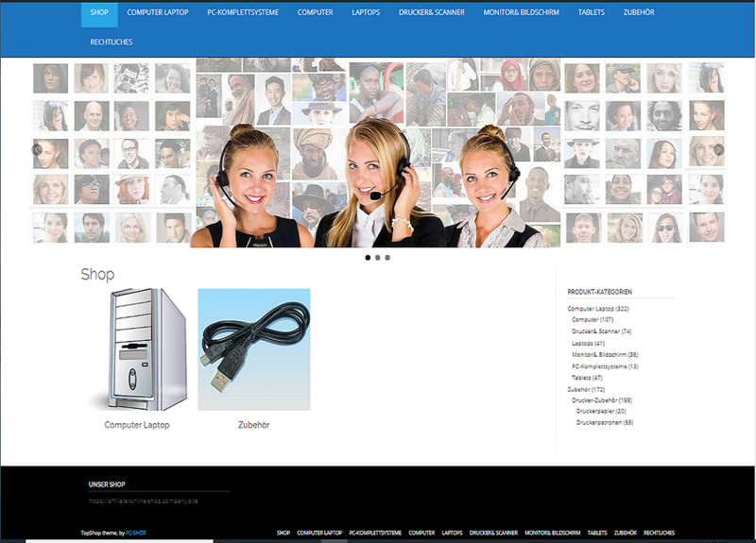Advance slider with right arrow
Viewport: 756px width, 543px height.
pyautogui.click(x=718, y=150)
